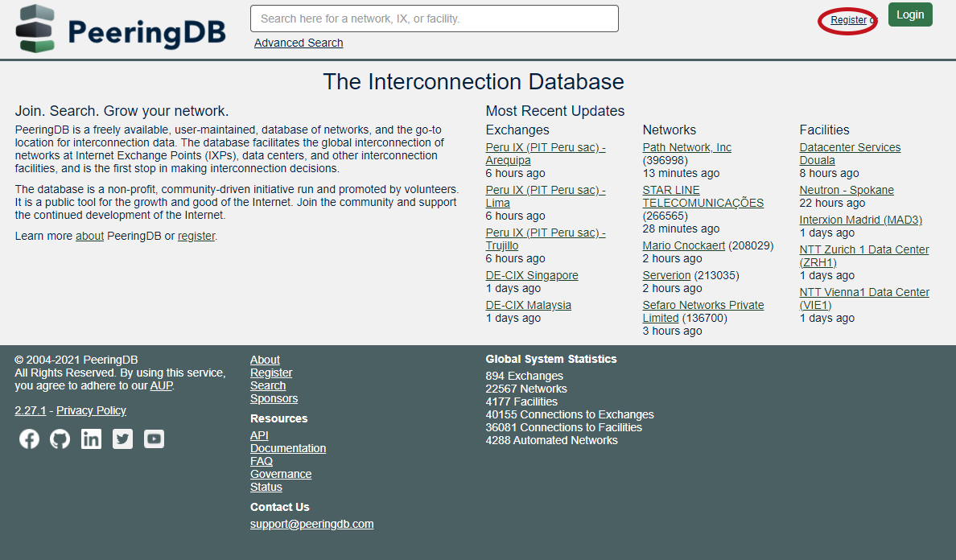The height and width of the screenshot is (560, 956).
Task: Click the support@peeringdb.com email link
Action: [311, 524]
